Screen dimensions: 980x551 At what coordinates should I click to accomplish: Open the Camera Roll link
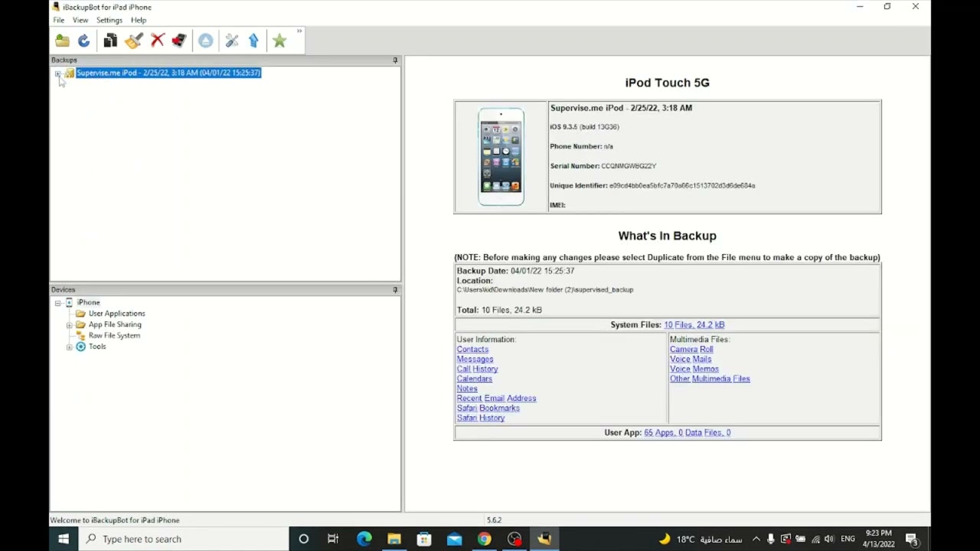691,349
